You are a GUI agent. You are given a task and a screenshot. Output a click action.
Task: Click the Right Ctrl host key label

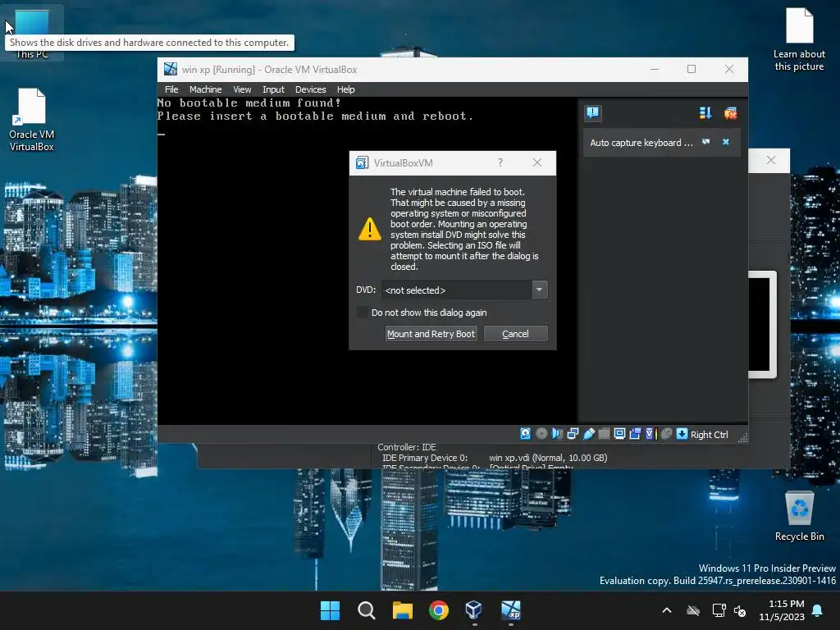(x=709, y=435)
